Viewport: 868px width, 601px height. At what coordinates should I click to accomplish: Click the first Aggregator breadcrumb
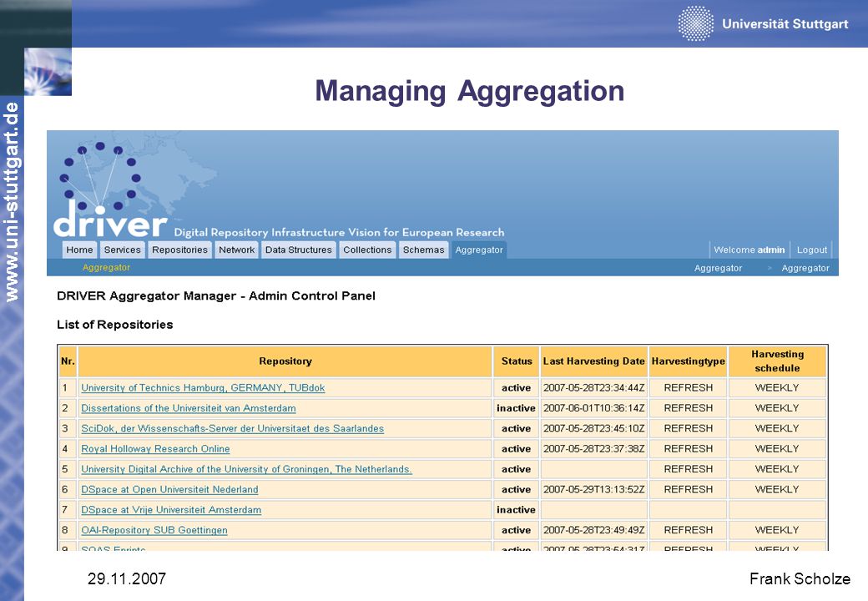(x=718, y=268)
